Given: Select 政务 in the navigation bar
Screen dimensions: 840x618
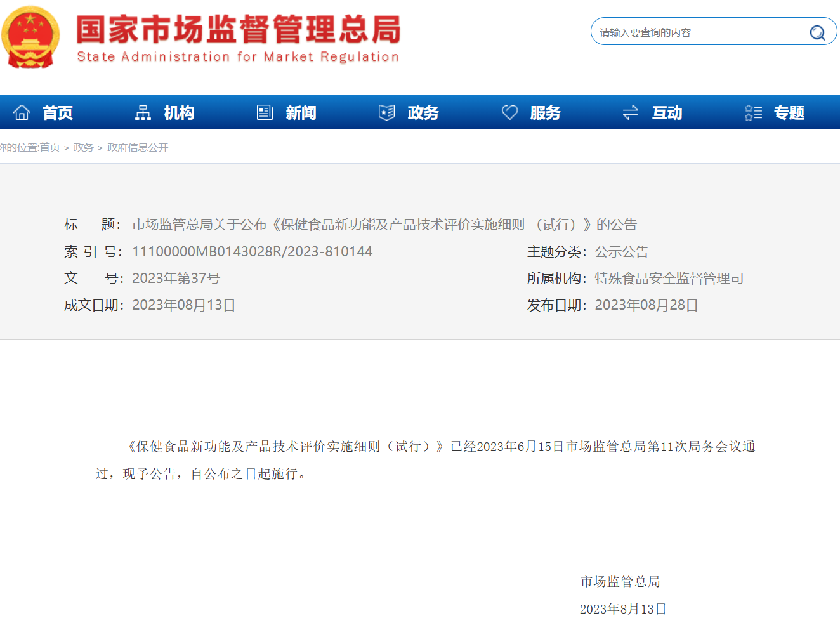Looking at the screenshot, I should (423, 113).
